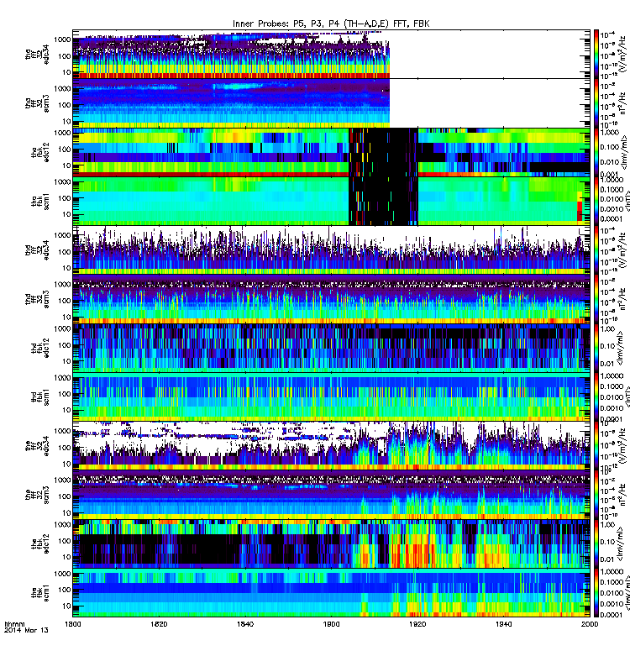Viewport: 630px width, 672px height.
Task: Select the 1940 time-axis tick label
Action: tap(503, 624)
